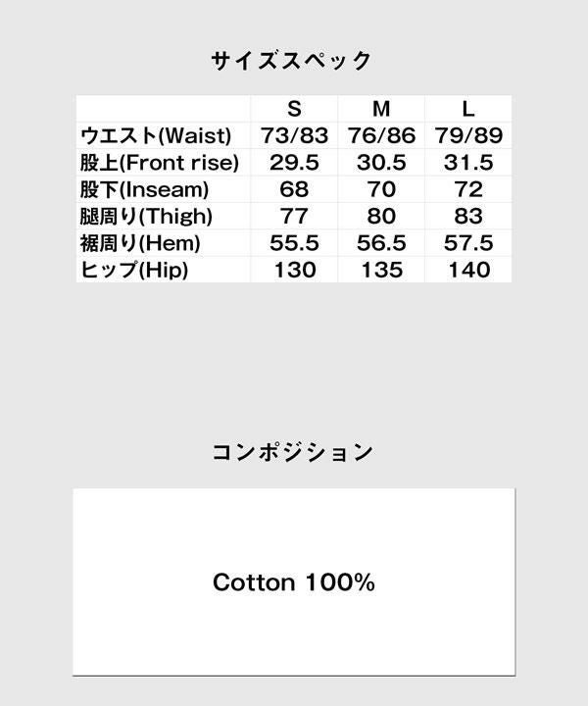
Task: Click the ウエスト(Waist) row label
Action: 155,135
